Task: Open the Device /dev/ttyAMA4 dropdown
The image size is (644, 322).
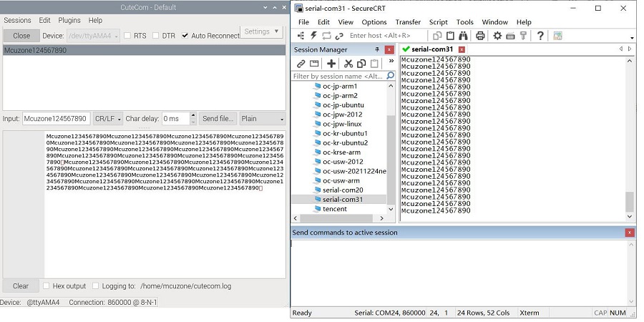Action: [x=93, y=36]
